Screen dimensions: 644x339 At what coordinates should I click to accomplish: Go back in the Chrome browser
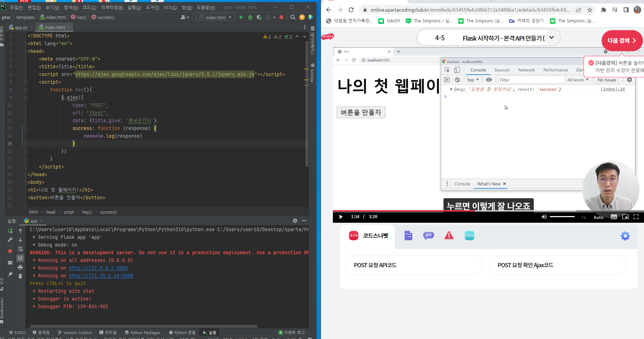pos(329,10)
